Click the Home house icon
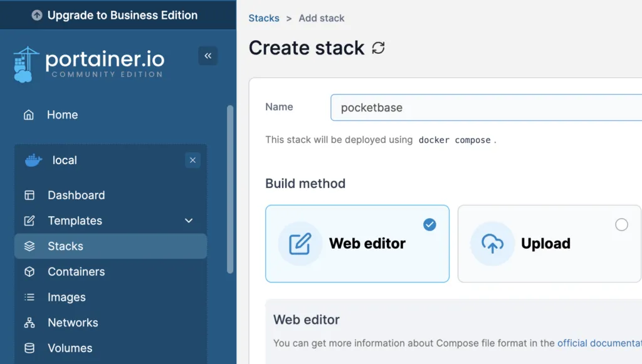The width and height of the screenshot is (642, 364). click(x=29, y=115)
